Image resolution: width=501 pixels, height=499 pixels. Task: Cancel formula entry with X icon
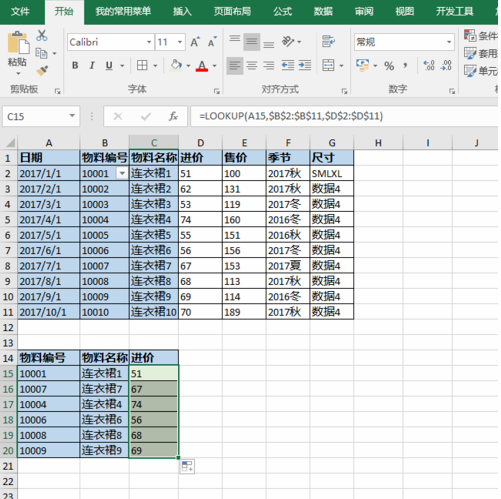click(118, 116)
